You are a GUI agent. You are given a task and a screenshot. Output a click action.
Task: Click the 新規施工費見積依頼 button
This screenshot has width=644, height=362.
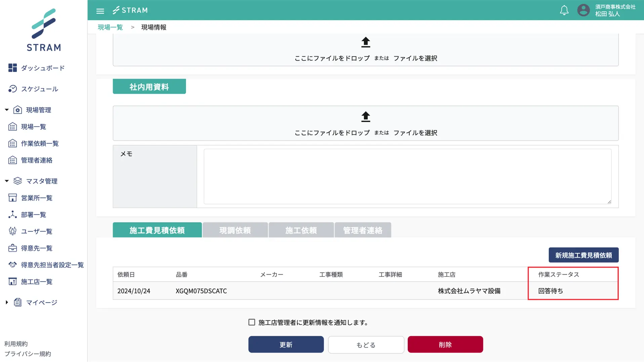(x=583, y=255)
